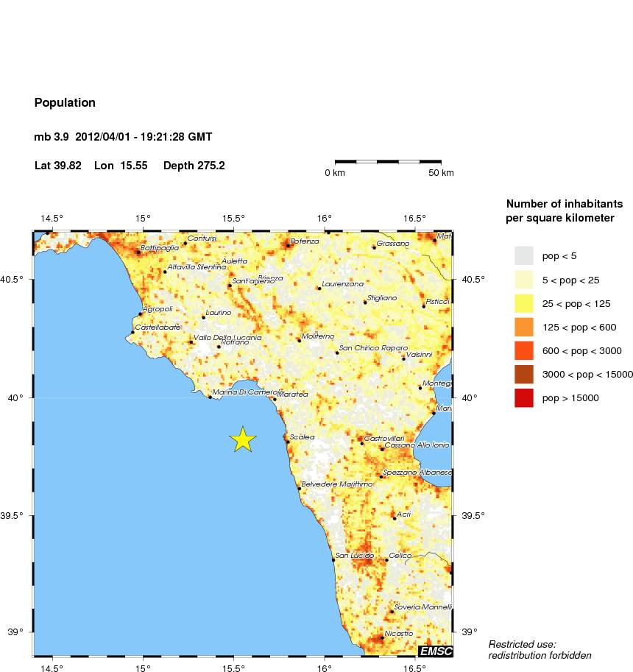Click the 0 to 50 km scale bar
Image resolution: width=633 pixels, height=672 pixels.
[x=389, y=163]
